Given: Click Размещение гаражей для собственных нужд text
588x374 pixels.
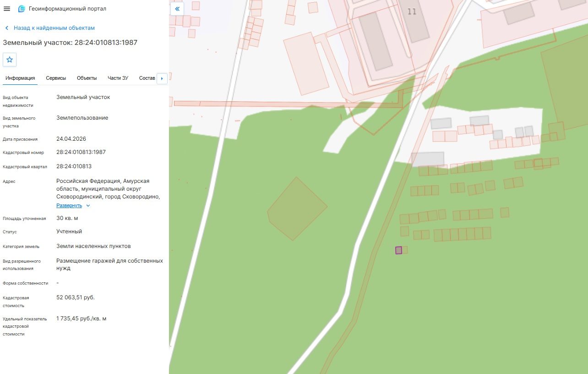Looking at the screenshot, I should point(110,264).
